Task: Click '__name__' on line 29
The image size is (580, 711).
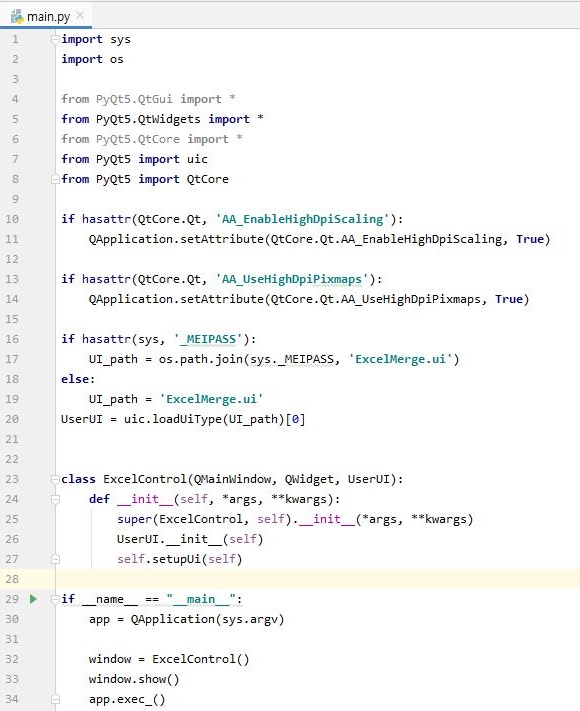Action: tap(110, 599)
